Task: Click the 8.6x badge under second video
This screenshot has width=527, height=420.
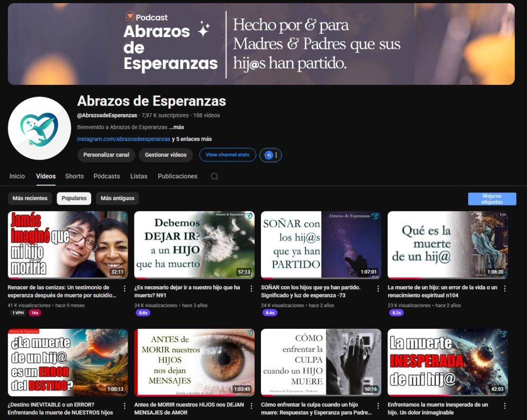Action: click(x=143, y=313)
